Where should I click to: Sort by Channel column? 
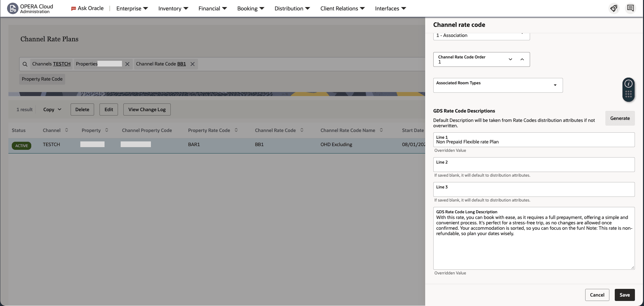[67, 130]
